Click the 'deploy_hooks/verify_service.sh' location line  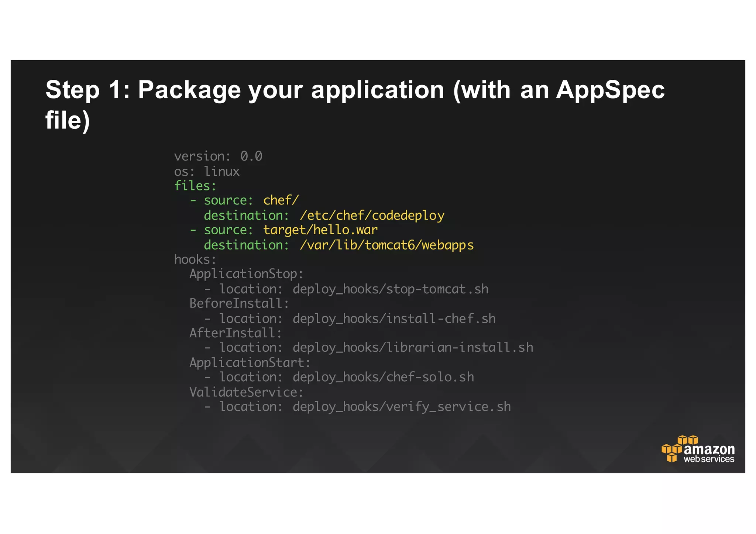[358, 407]
